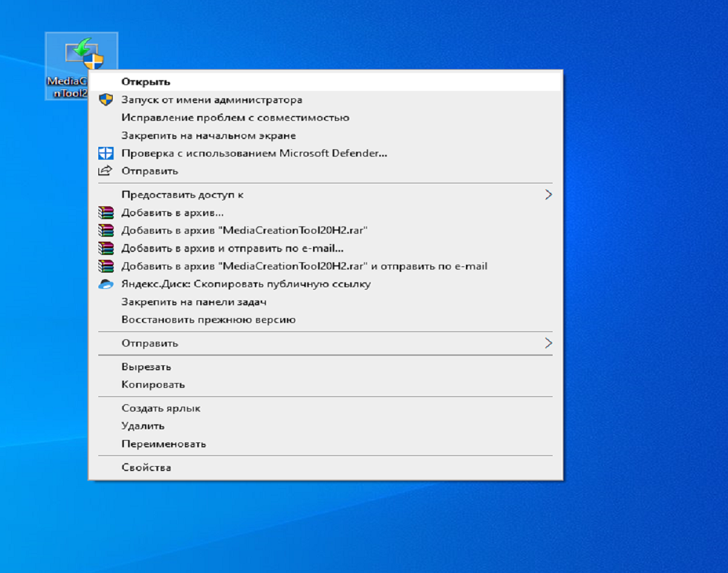Image resolution: width=728 pixels, height=573 pixels.
Task: Click the Яндекс.Диск cloud icon
Action: click(106, 283)
